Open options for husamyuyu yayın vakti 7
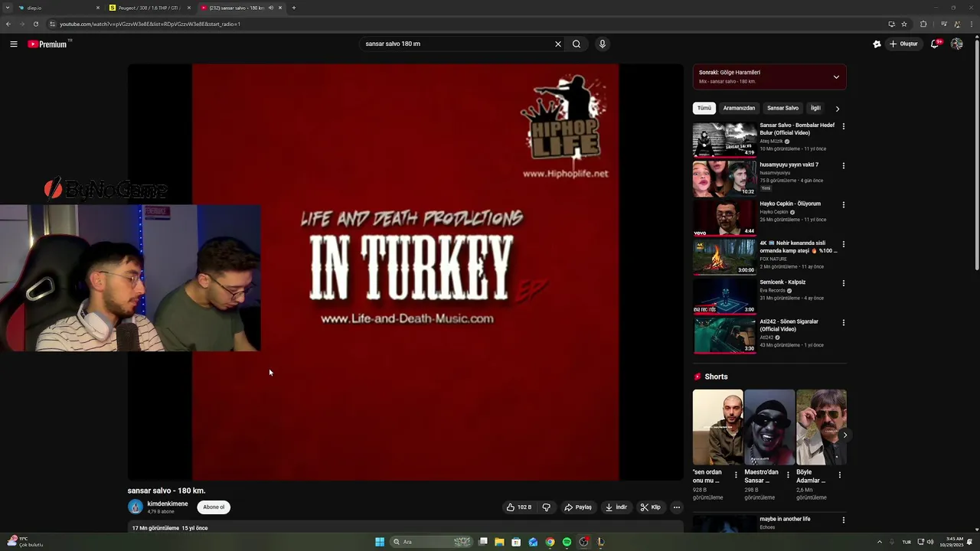Image resolution: width=980 pixels, height=551 pixels. (x=844, y=165)
